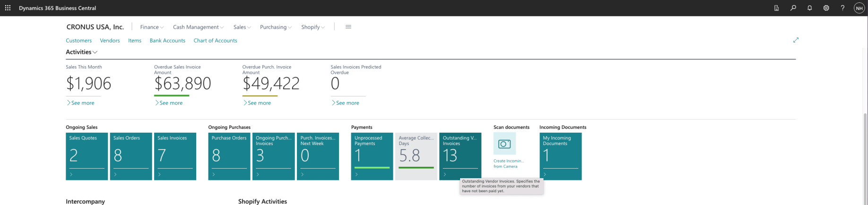Expand the Cash Management menu
Viewport: 868px width, 205px height.
click(198, 27)
